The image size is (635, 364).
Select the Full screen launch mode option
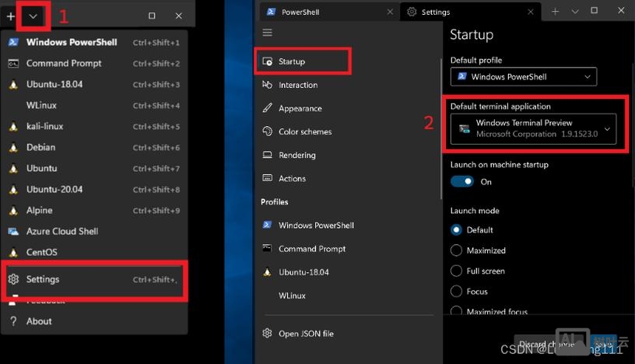tap(457, 271)
